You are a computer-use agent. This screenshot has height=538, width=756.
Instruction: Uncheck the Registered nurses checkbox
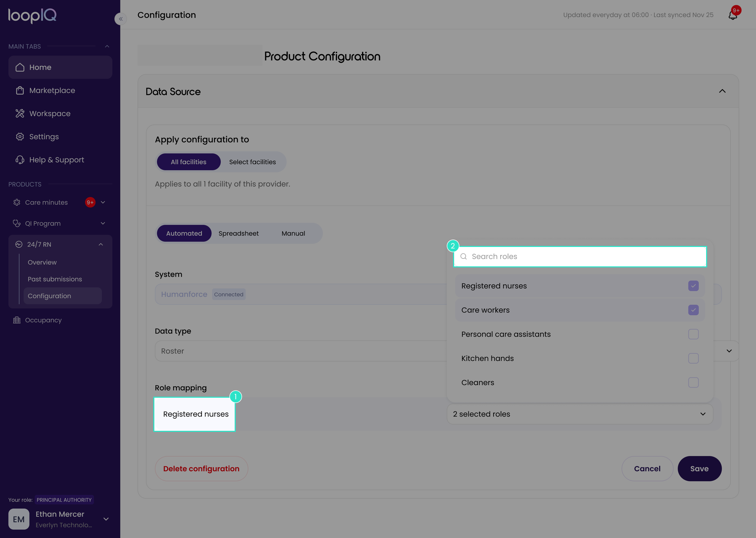694,286
